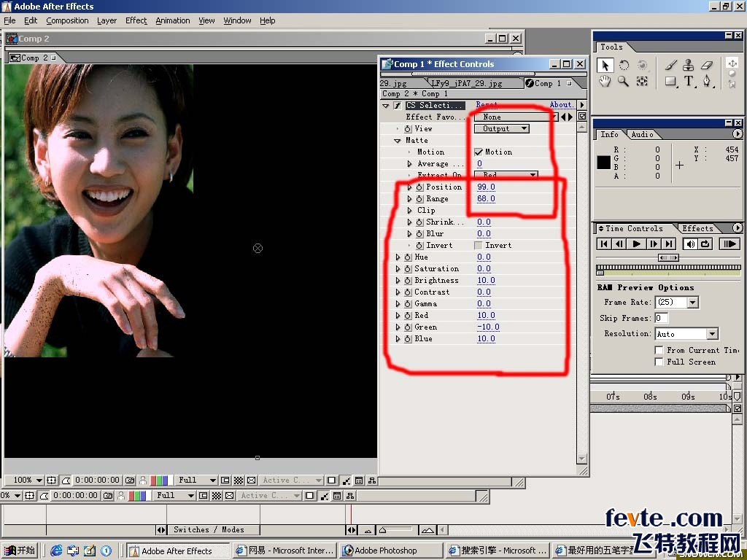The height and width of the screenshot is (560, 747).
Task: Collapse the Matte group triangle
Action: pos(398,141)
